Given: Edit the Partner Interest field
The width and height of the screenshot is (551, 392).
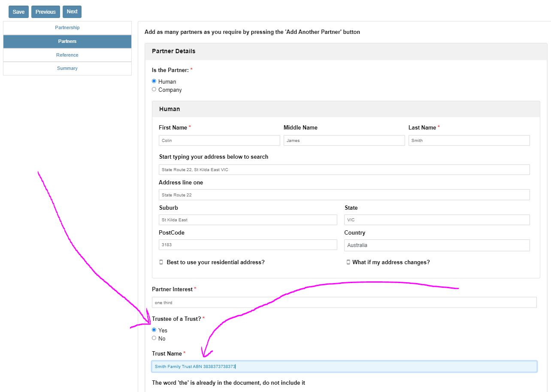Looking at the screenshot, I should (344, 302).
